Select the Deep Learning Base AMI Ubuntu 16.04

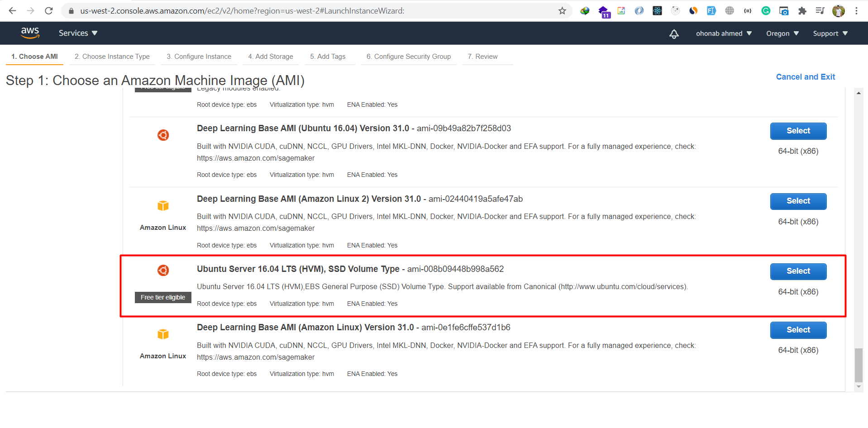[798, 131]
